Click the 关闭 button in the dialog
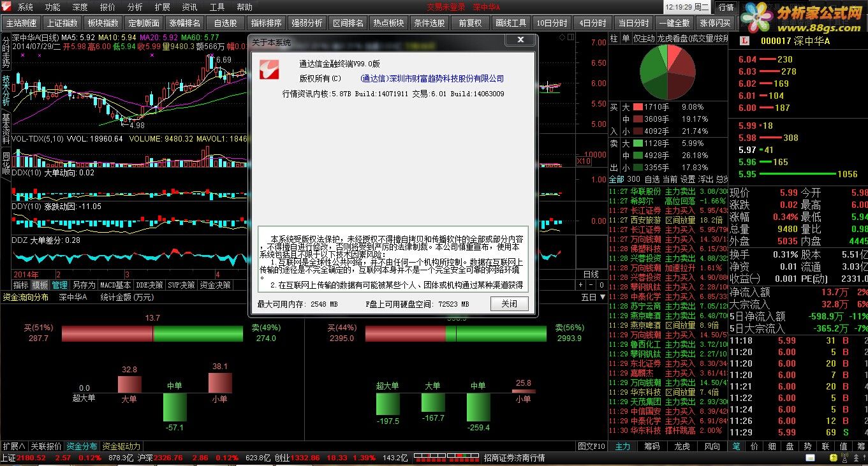Image resolution: width=868 pixels, height=466 pixels. tap(510, 303)
